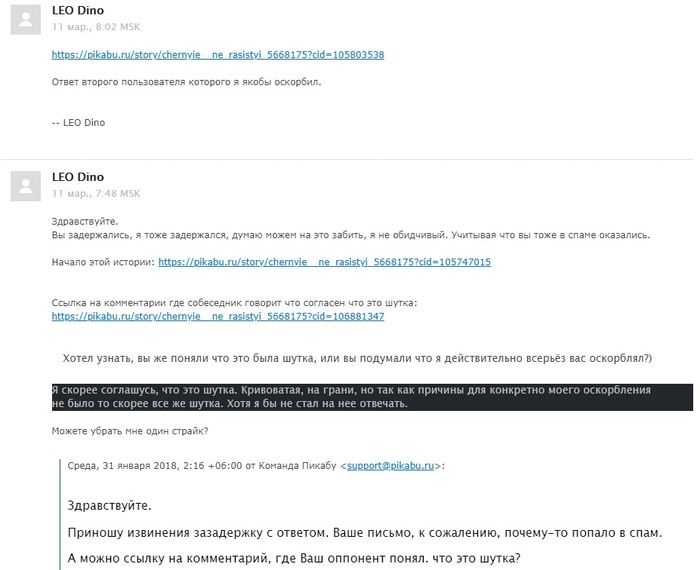Click the line 'Ответ второго пользователя которого я якобы оскорбил'

pos(186,82)
